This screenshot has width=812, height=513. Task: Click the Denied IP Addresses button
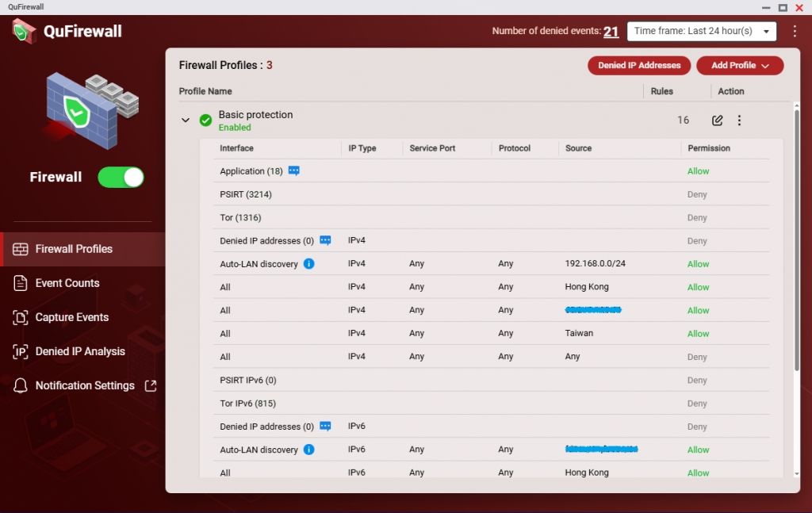click(x=639, y=66)
